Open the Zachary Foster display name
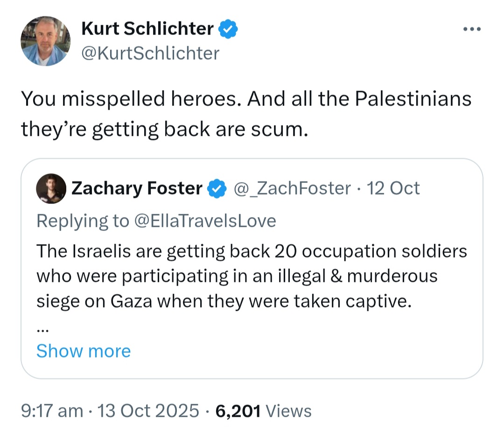 pyautogui.click(x=136, y=189)
